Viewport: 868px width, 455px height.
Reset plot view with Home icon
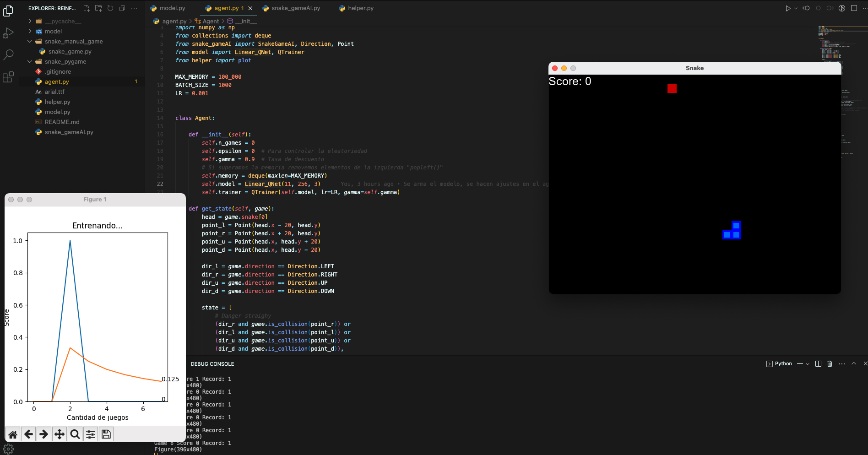13,434
